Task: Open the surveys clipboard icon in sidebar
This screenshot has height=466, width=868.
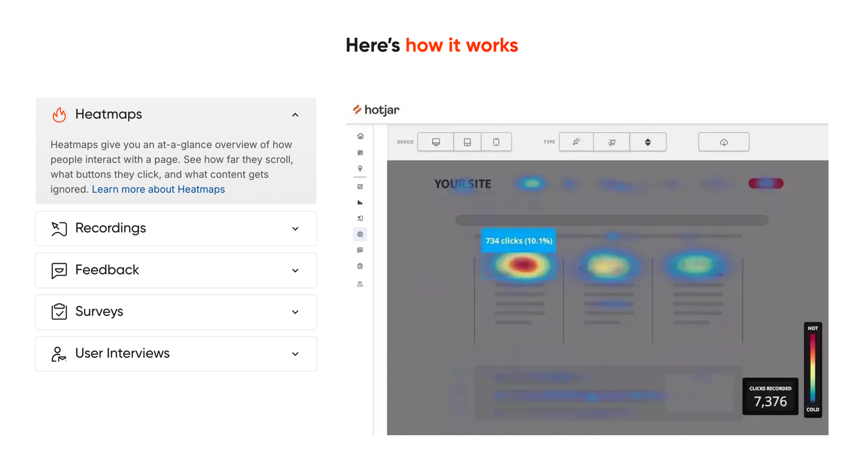Action: point(361,266)
